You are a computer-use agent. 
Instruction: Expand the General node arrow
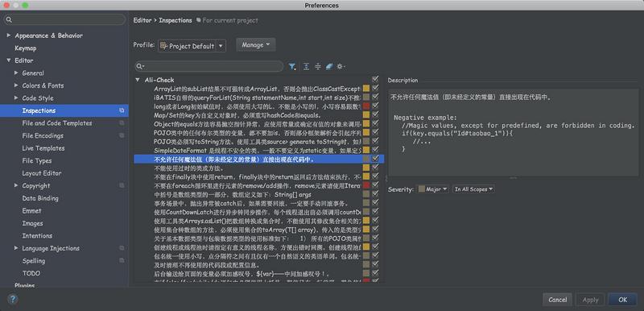[16, 73]
